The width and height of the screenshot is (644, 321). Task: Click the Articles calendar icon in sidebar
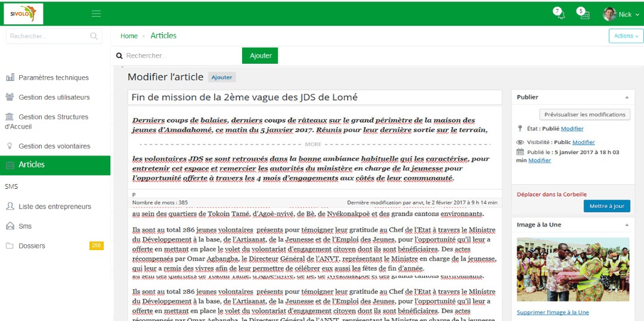coord(10,165)
